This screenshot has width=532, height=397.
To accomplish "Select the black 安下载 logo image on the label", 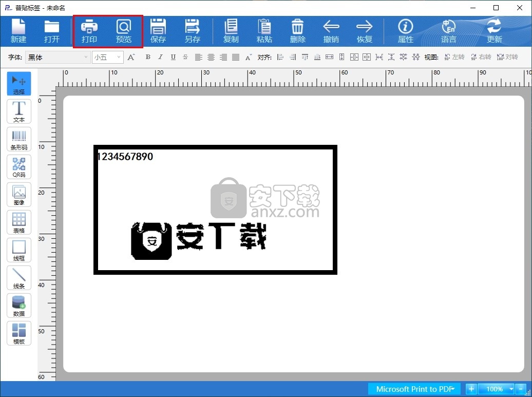I will coord(199,241).
